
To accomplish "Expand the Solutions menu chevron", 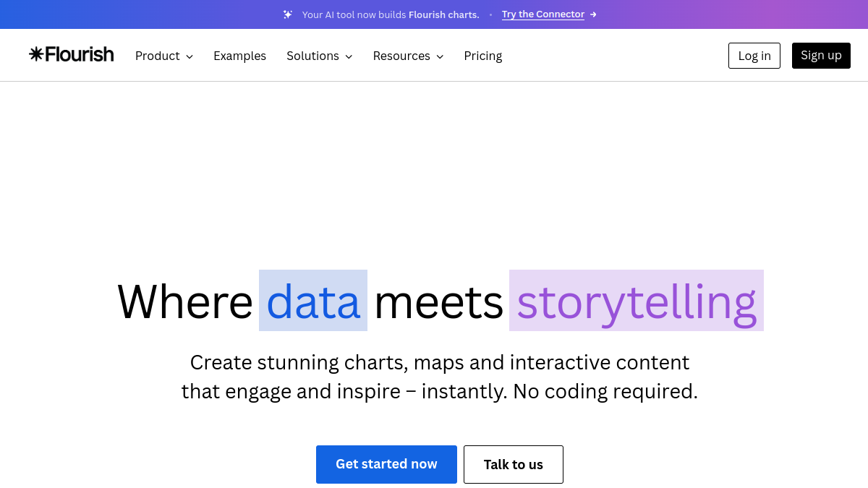I will 349,56.
